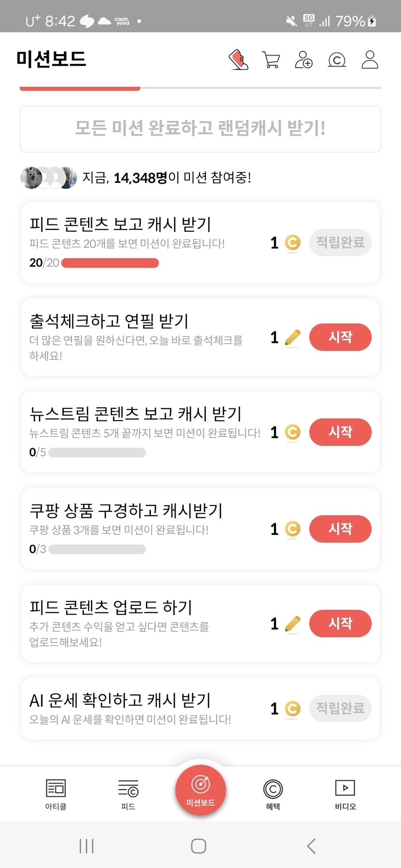Tap 적립완료 on AI 운세 mission
This screenshot has height=868, width=401.
click(x=340, y=708)
